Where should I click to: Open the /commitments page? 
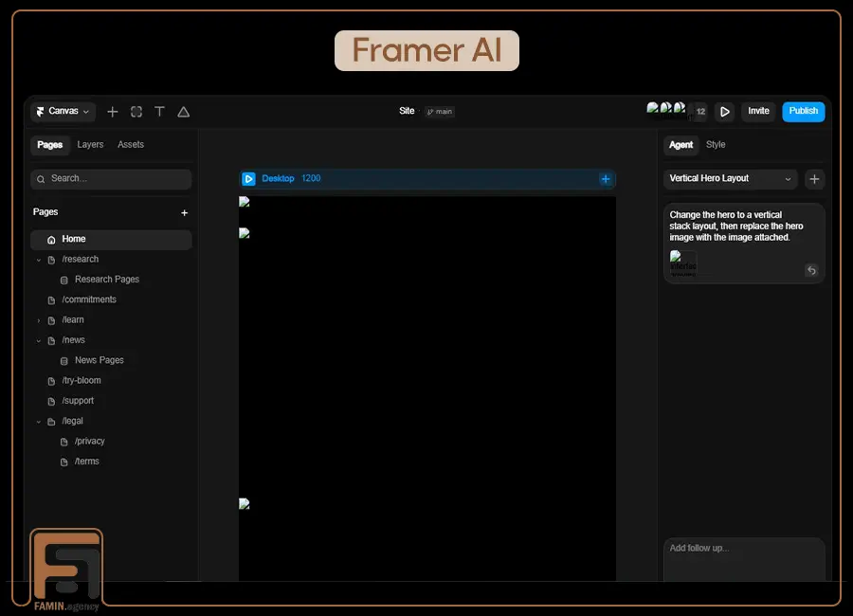point(89,299)
